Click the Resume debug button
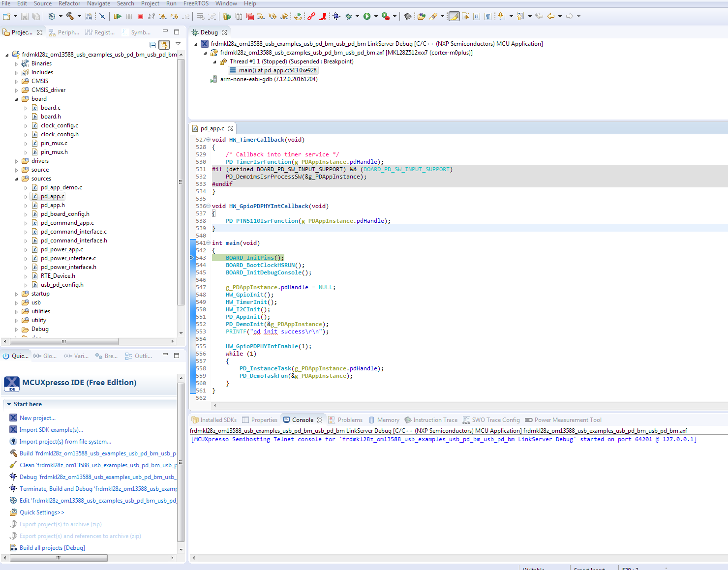Screen dimensions: 728x570 coord(118,16)
